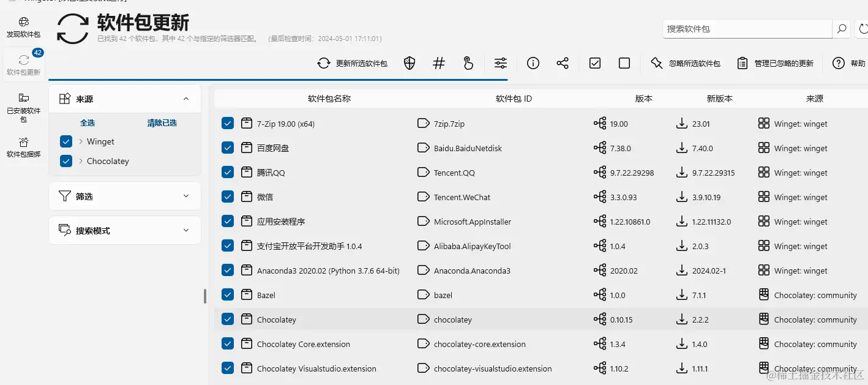Click the tag icon beside chocolatey-core.extension

click(x=423, y=344)
